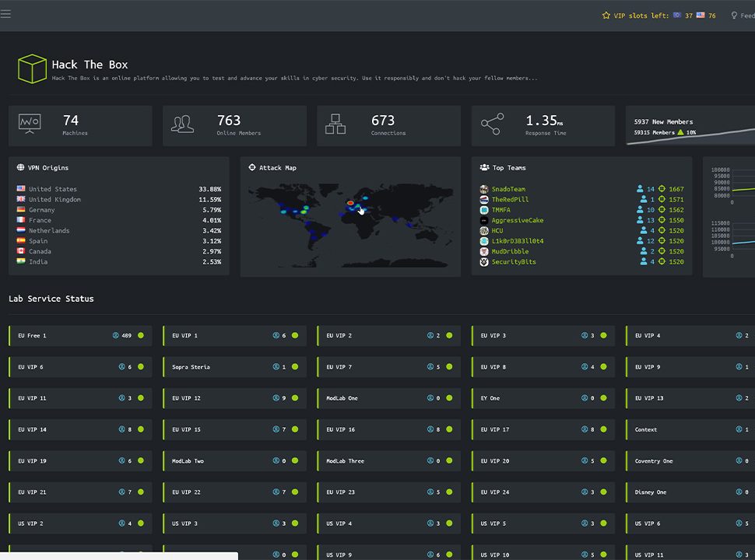Click the Hack The Box cube logo
This screenshot has width=755, height=560.
[32, 68]
